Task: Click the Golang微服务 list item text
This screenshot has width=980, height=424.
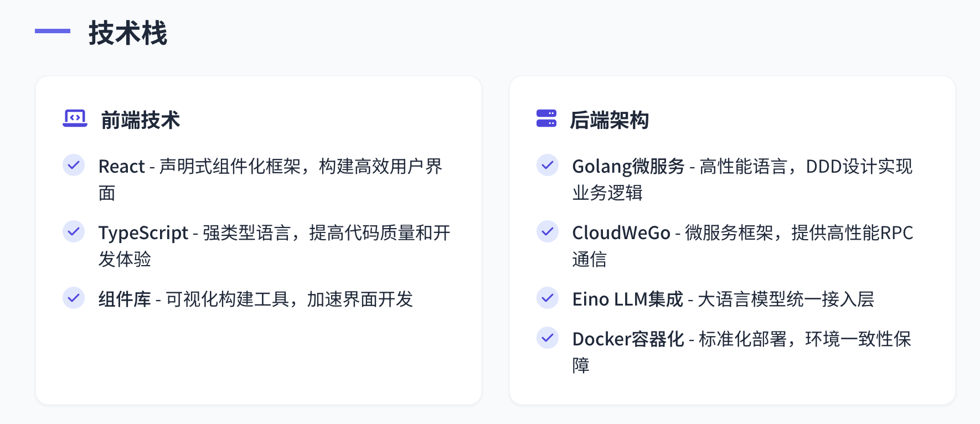Action: tap(742, 167)
